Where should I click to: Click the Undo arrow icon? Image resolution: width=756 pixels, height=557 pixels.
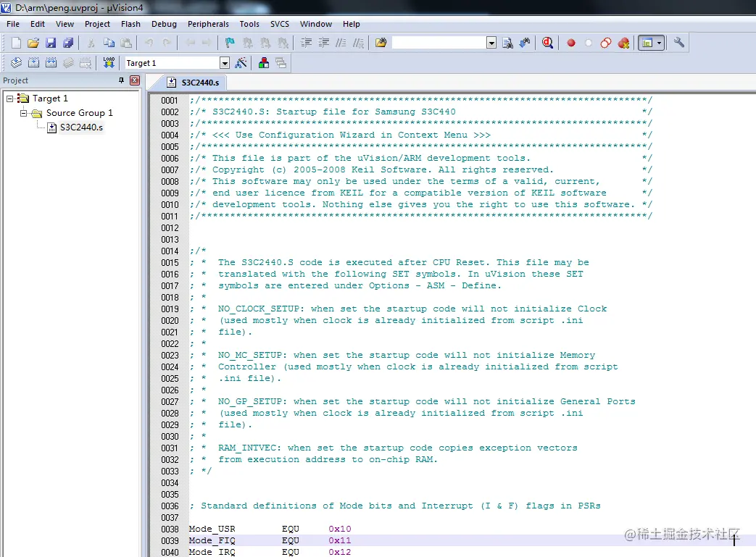149,43
